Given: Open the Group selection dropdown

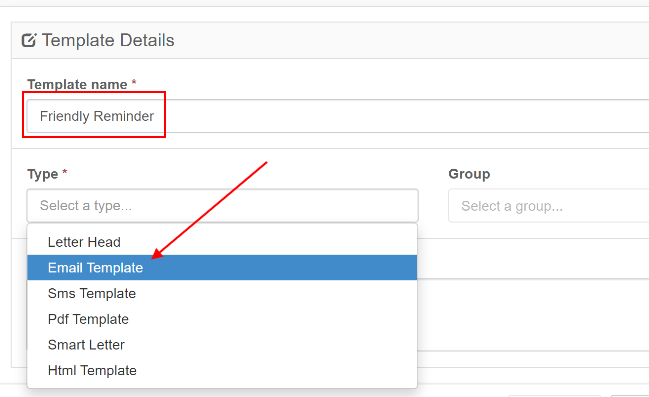Looking at the screenshot, I should pyautogui.click(x=549, y=206).
